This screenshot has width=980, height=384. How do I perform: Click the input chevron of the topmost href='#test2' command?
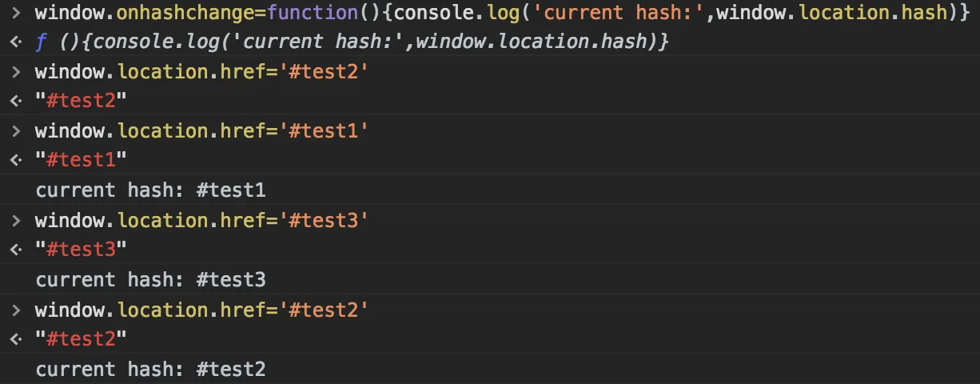pyautogui.click(x=15, y=71)
